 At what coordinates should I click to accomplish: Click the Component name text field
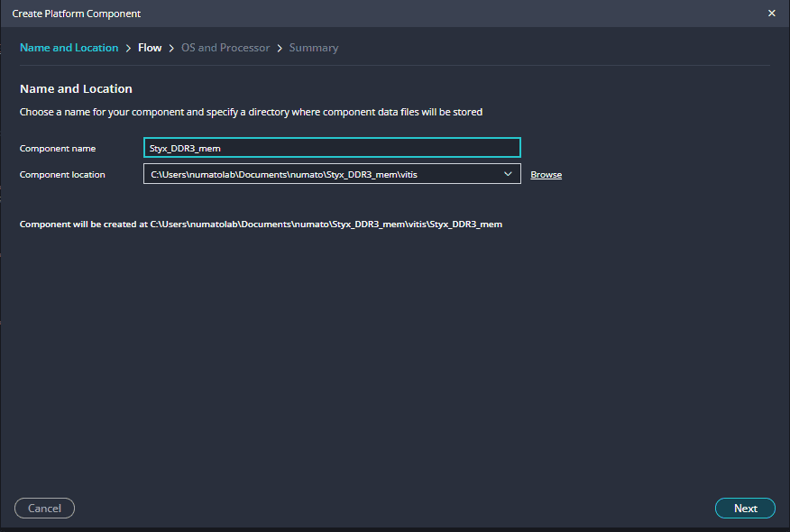[x=332, y=148]
